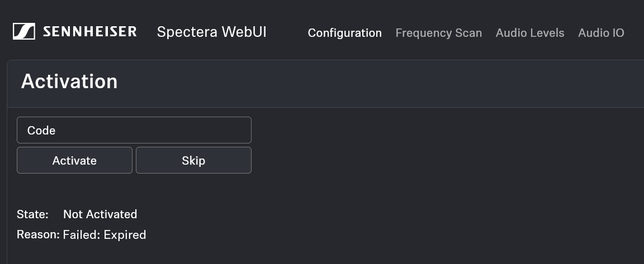Submit the code using Activate

point(74,160)
